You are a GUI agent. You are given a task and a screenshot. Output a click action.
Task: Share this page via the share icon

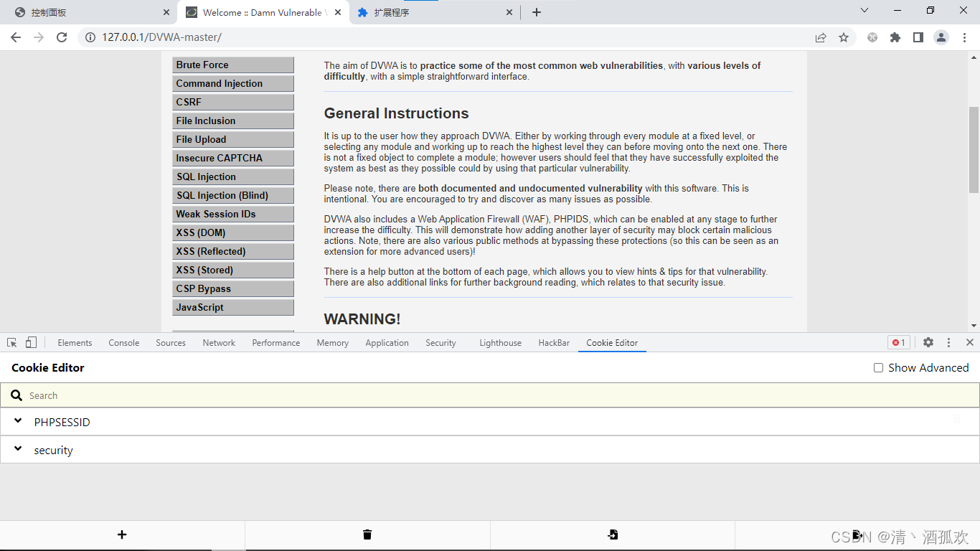(821, 37)
